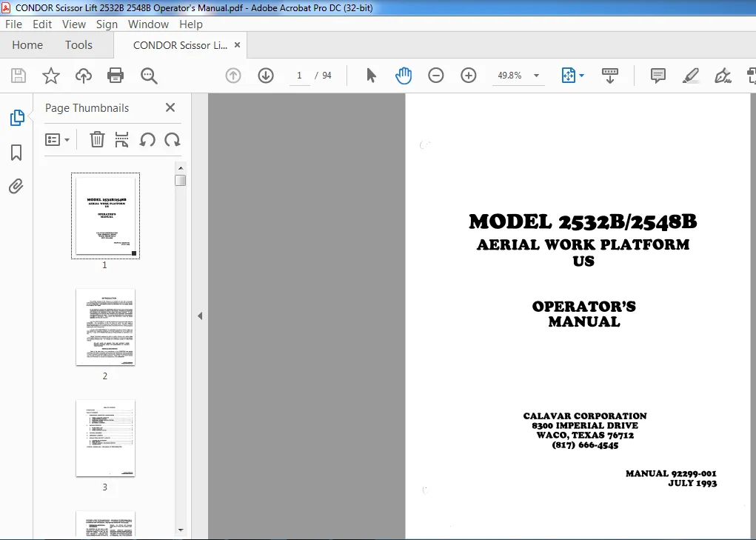Close the Page Thumbnails panel
This screenshot has width=756, height=540.
[170, 107]
